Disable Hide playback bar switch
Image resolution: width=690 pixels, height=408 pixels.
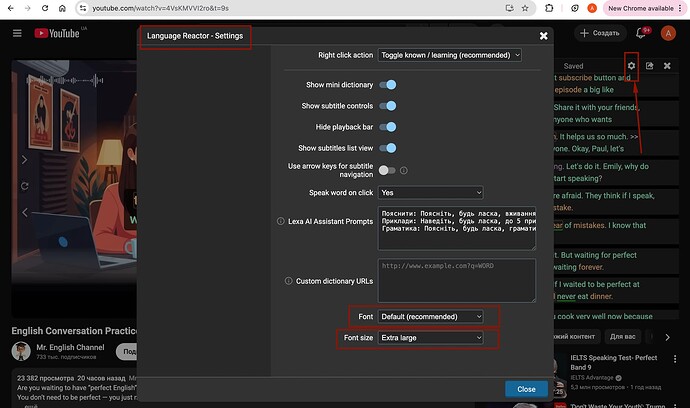[x=388, y=127]
